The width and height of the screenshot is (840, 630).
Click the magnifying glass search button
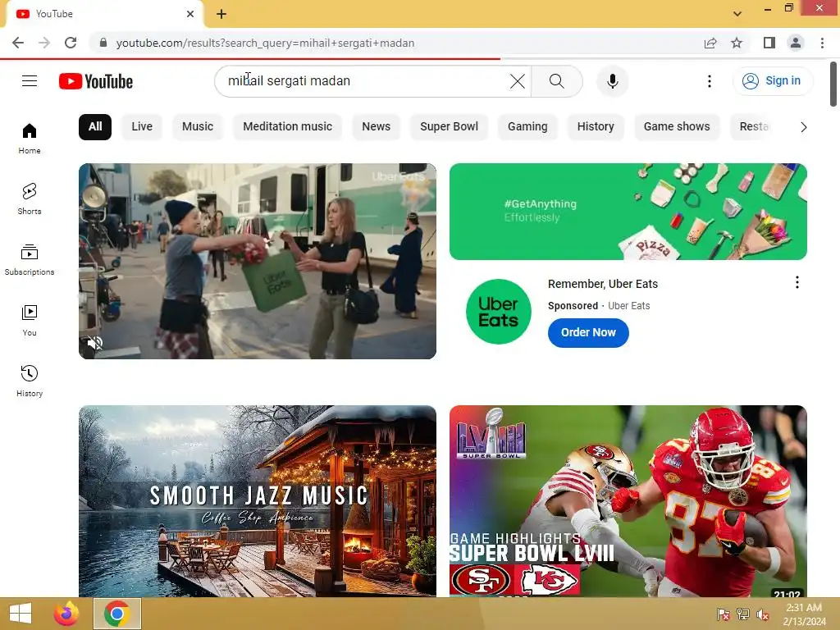557,81
